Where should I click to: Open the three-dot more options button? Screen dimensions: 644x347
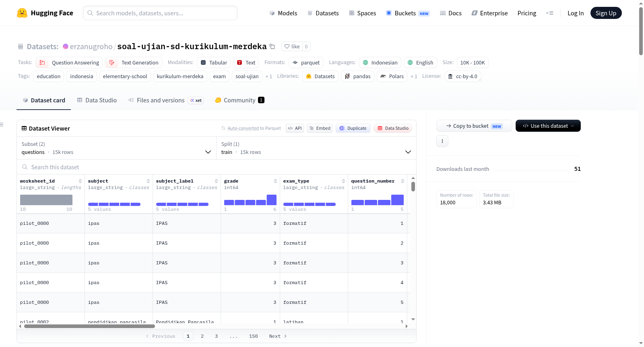tap(442, 141)
